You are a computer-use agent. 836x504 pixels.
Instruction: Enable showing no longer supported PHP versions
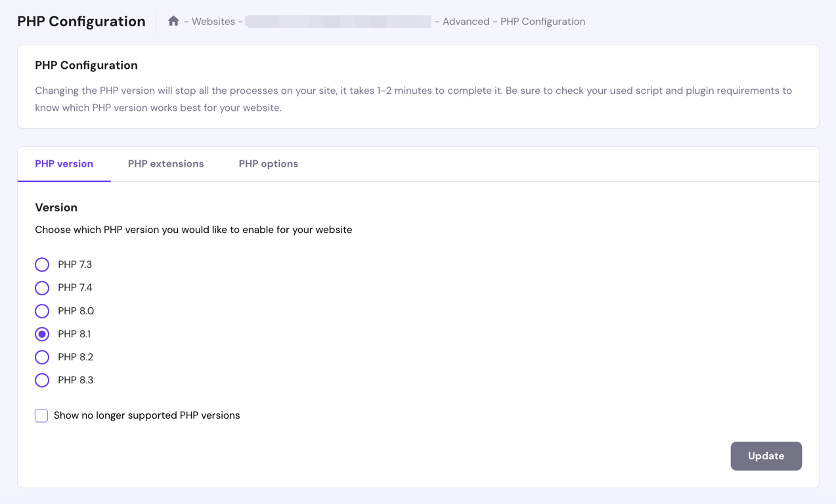point(41,415)
